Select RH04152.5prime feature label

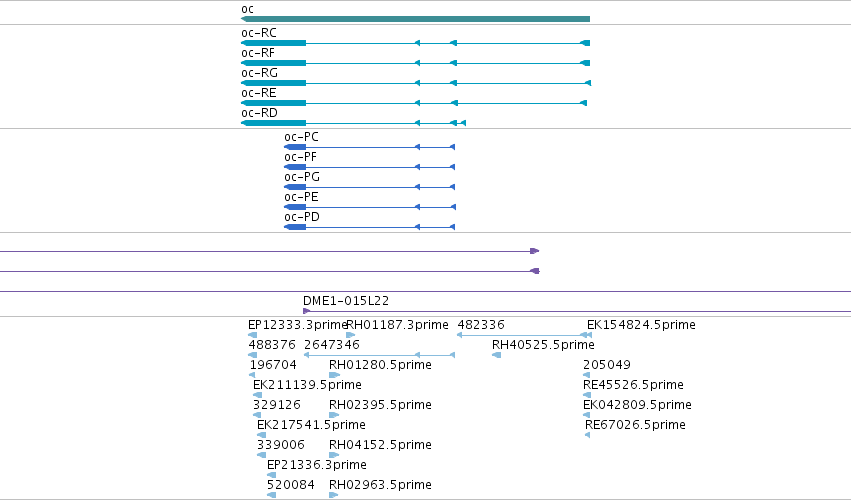click(x=380, y=445)
